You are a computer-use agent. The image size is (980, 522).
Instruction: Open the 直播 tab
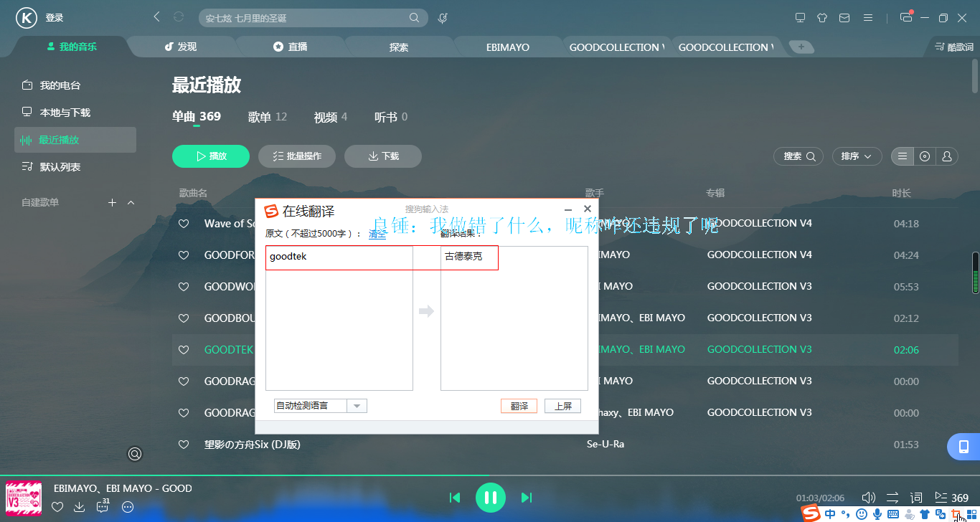click(290, 47)
